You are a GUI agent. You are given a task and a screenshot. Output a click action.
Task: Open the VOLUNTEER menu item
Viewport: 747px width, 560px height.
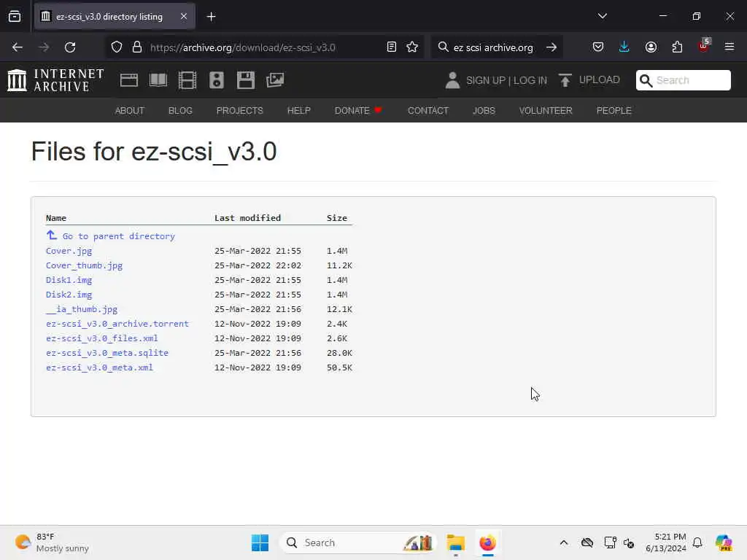546,111
